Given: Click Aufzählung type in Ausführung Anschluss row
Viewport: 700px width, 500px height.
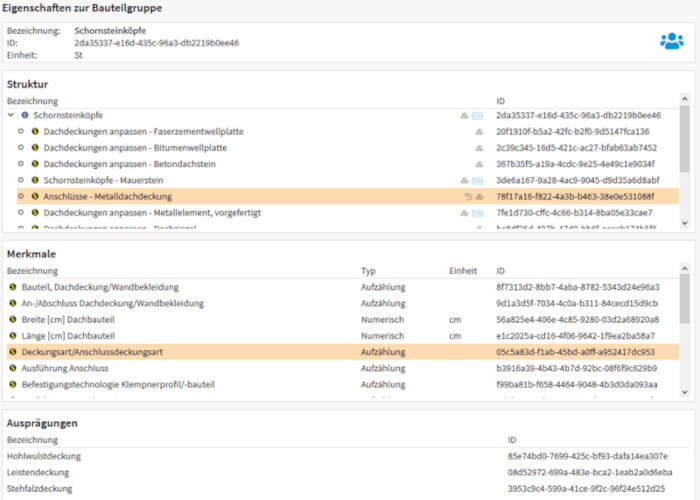Looking at the screenshot, I should (x=383, y=368).
